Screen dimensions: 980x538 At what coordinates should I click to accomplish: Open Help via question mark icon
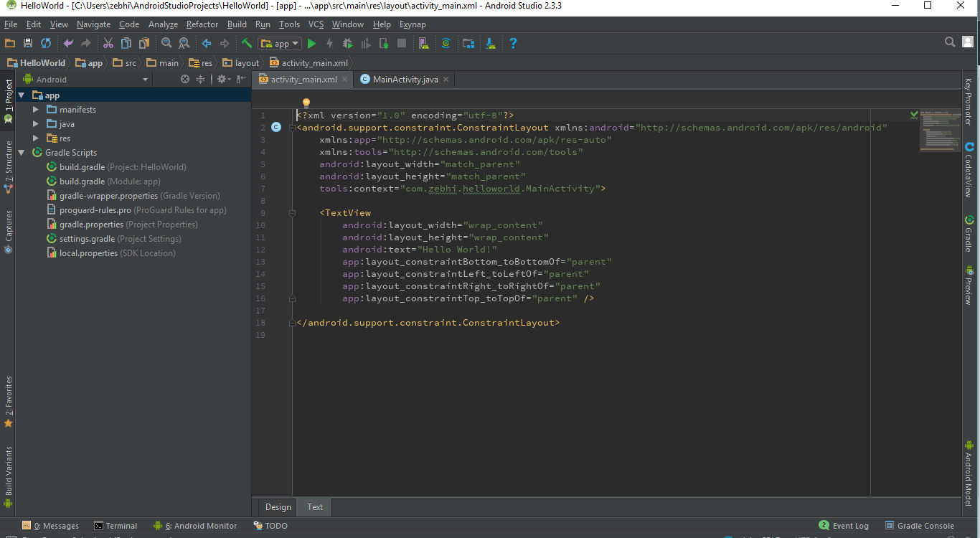tap(513, 44)
